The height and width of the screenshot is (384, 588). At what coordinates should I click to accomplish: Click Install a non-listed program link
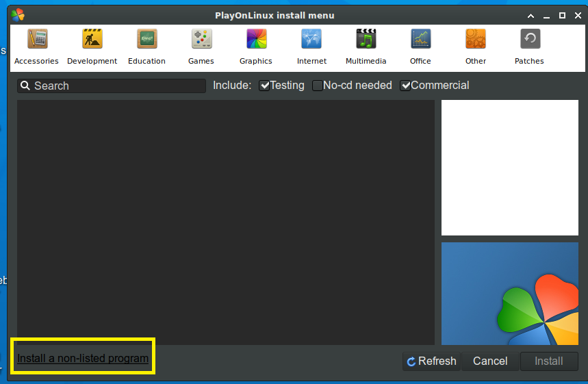83,358
